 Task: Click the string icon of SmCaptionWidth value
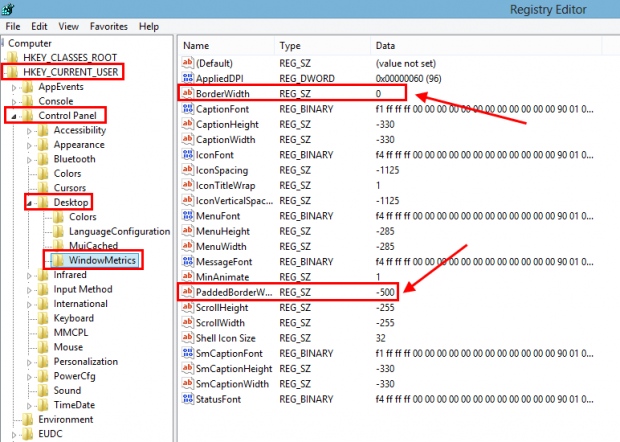click(187, 383)
